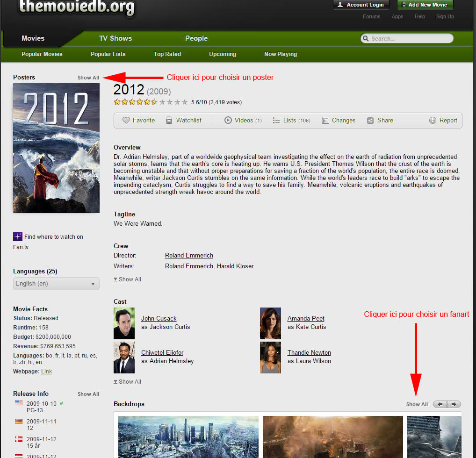Click the Budget: $200,000,000 fact
The image size is (476, 458).
pos(42,337)
